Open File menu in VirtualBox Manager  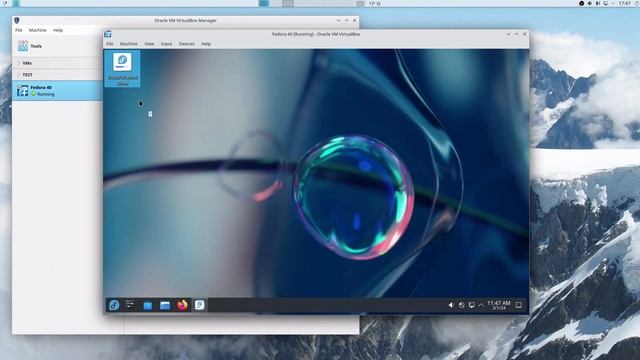(19, 30)
